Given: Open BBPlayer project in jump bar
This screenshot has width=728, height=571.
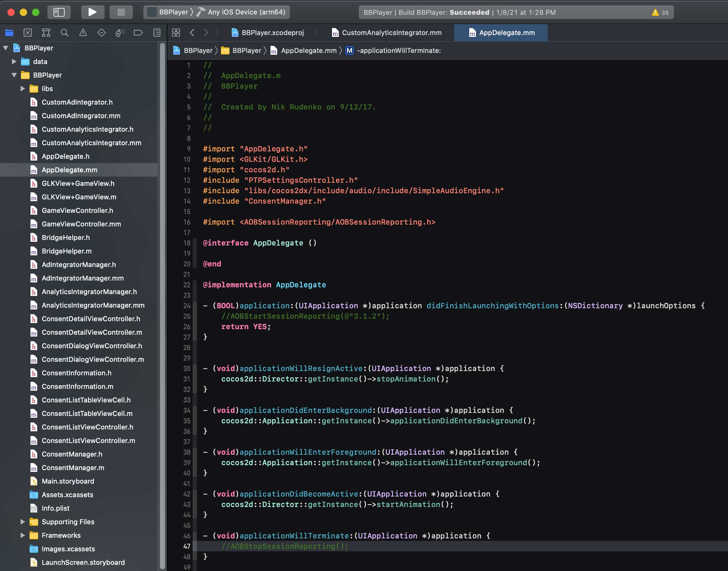Looking at the screenshot, I should tap(193, 50).
